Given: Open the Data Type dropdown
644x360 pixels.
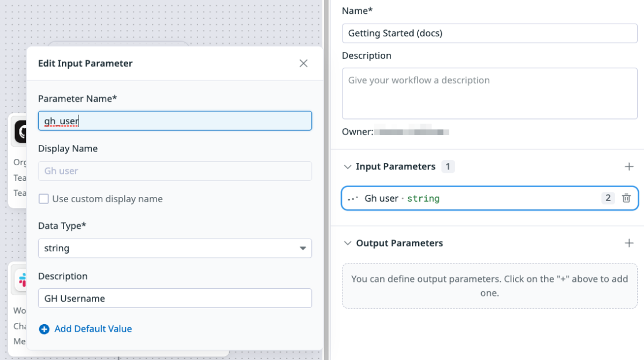Looking at the screenshot, I should pos(174,248).
